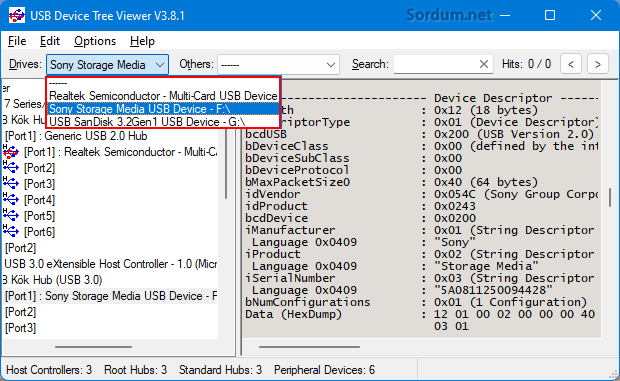The height and width of the screenshot is (381, 620).
Task: Close the USB Device Tree Viewer window
Action: tap(595, 15)
